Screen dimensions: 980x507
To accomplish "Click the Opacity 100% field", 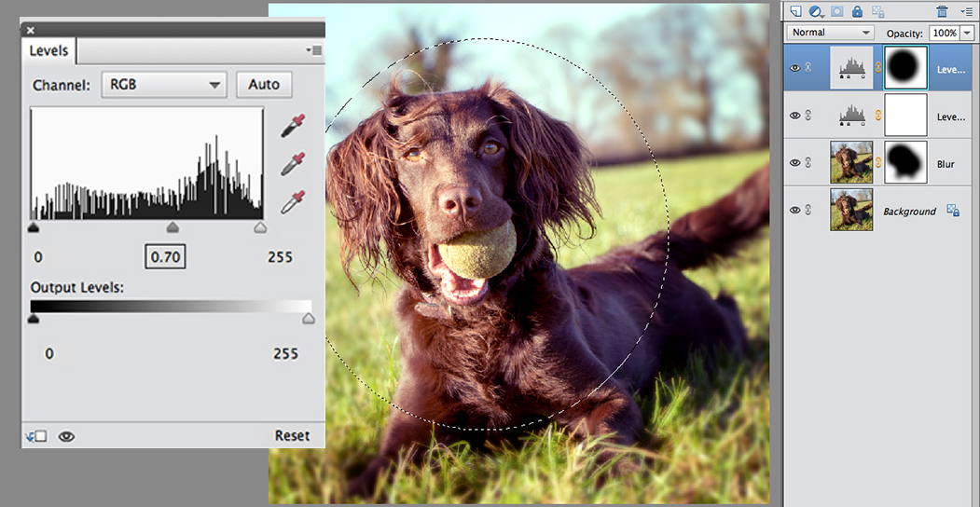I will pyautogui.click(x=945, y=33).
